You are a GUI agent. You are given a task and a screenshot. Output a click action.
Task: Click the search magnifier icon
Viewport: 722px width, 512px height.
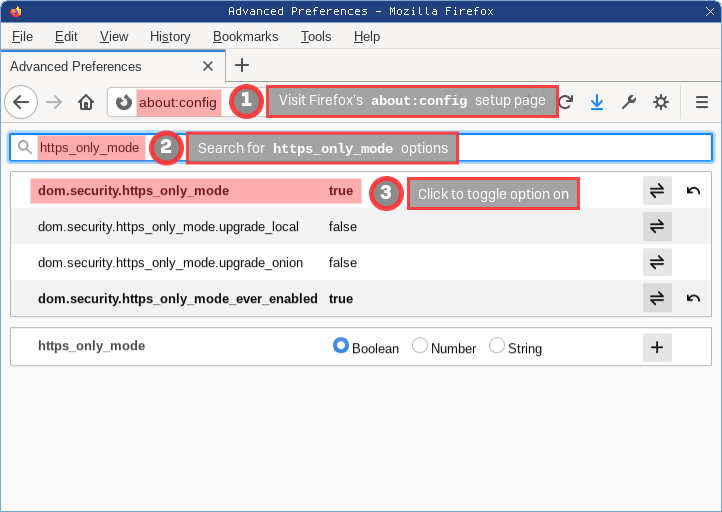24,147
